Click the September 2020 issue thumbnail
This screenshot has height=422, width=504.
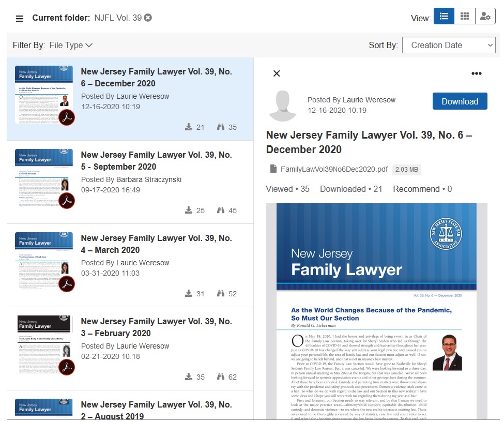click(44, 178)
